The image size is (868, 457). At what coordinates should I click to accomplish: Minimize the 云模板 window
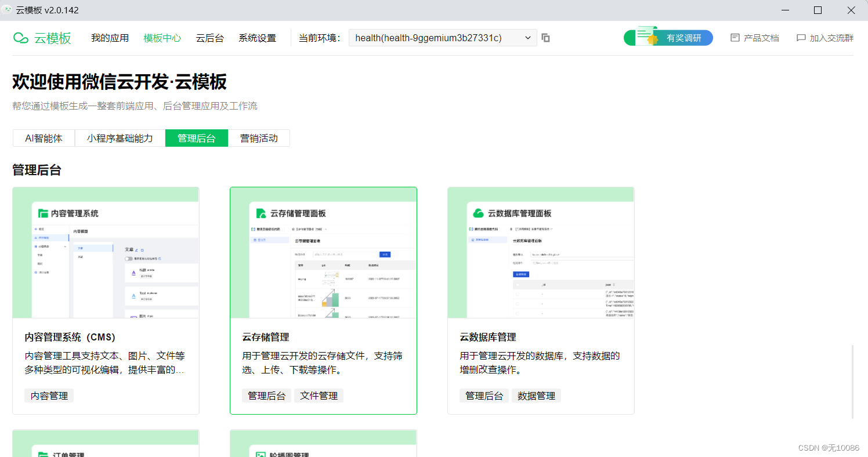point(785,10)
